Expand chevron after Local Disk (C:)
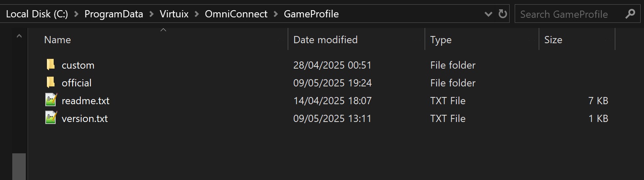This screenshot has width=644, height=180. (x=76, y=14)
